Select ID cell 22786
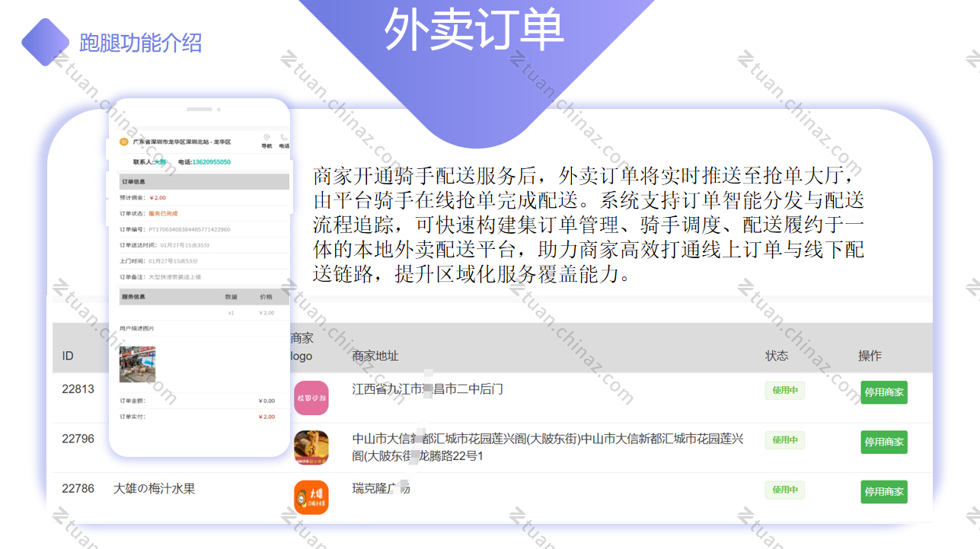Viewport: 980px width, 549px height. click(78, 489)
